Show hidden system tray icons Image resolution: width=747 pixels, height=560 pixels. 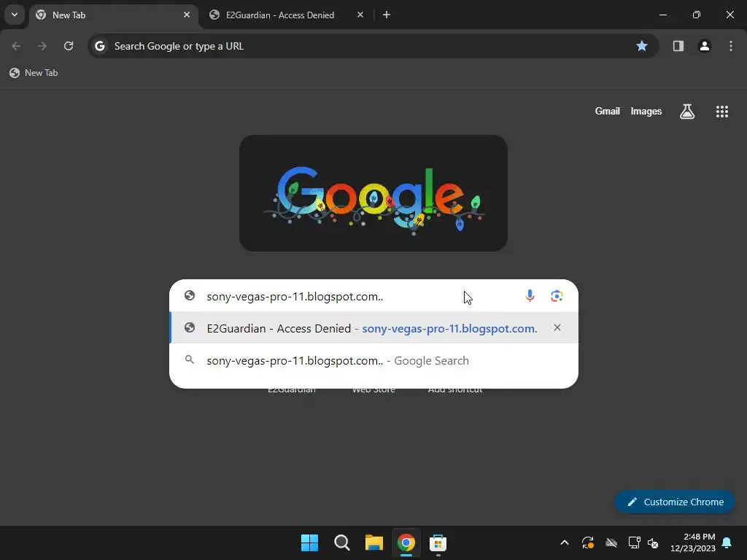565,542
